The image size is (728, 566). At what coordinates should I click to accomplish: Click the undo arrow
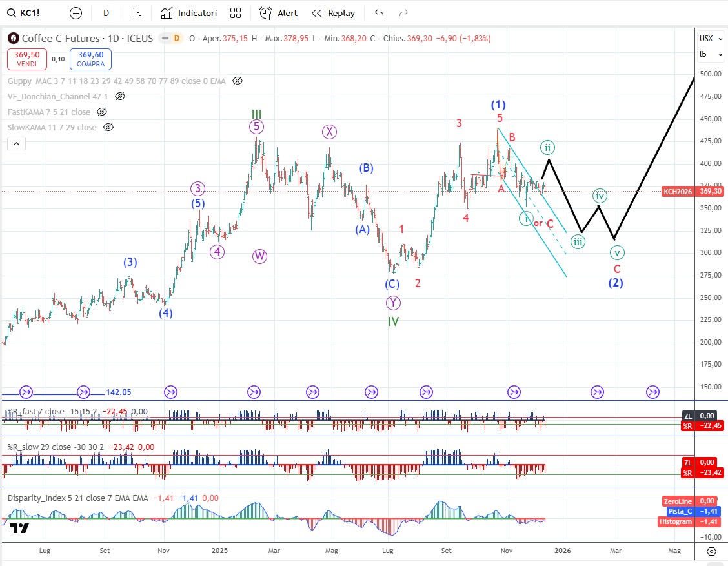tap(379, 13)
